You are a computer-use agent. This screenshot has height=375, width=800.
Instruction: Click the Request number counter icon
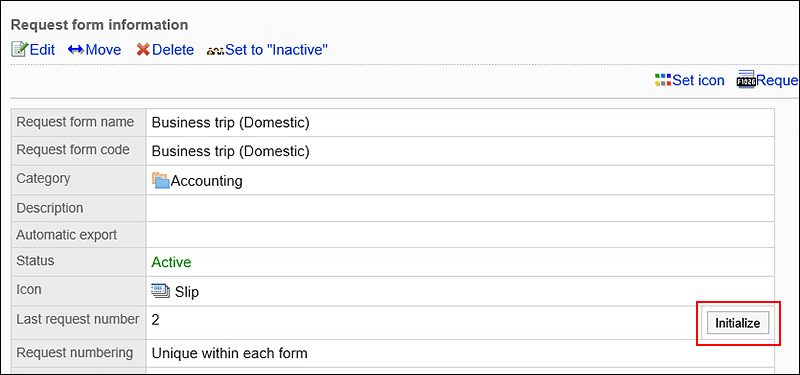(x=746, y=81)
